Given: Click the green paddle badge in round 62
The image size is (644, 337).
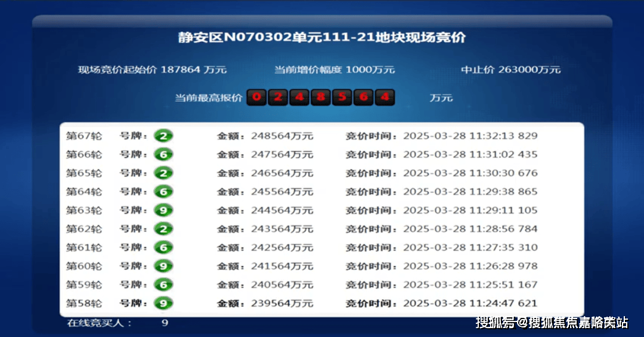Looking at the screenshot, I should tap(163, 228).
